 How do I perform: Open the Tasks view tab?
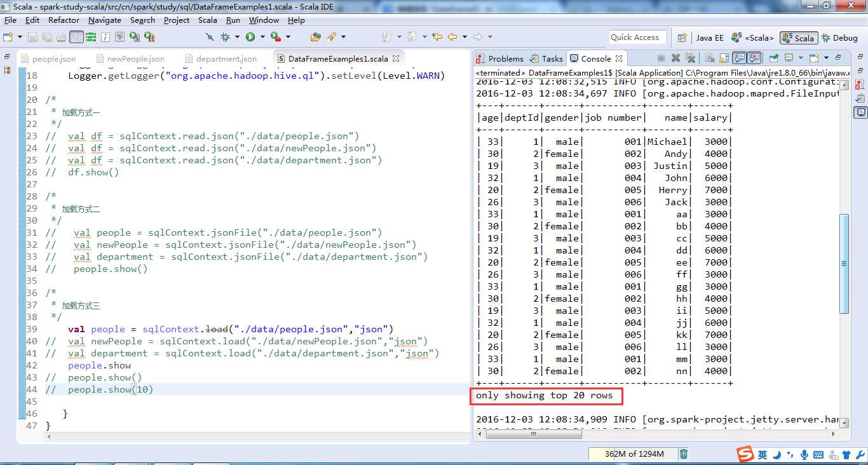coord(546,58)
